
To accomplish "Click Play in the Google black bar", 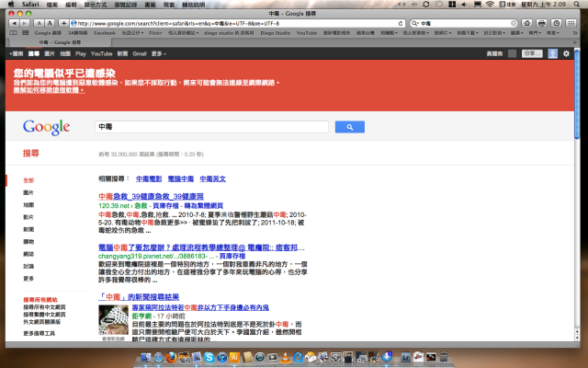I will coord(80,53).
